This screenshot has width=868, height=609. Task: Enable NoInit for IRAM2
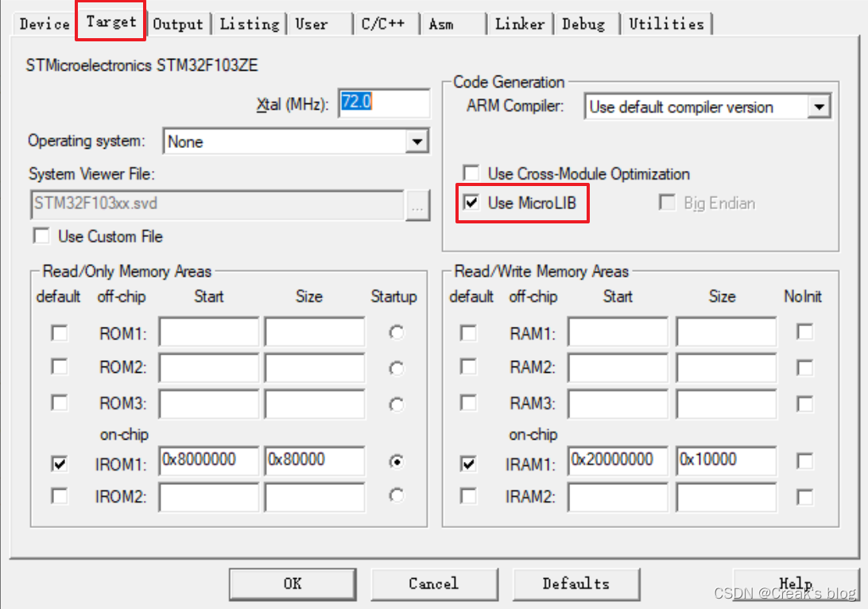tap(805, 497)
